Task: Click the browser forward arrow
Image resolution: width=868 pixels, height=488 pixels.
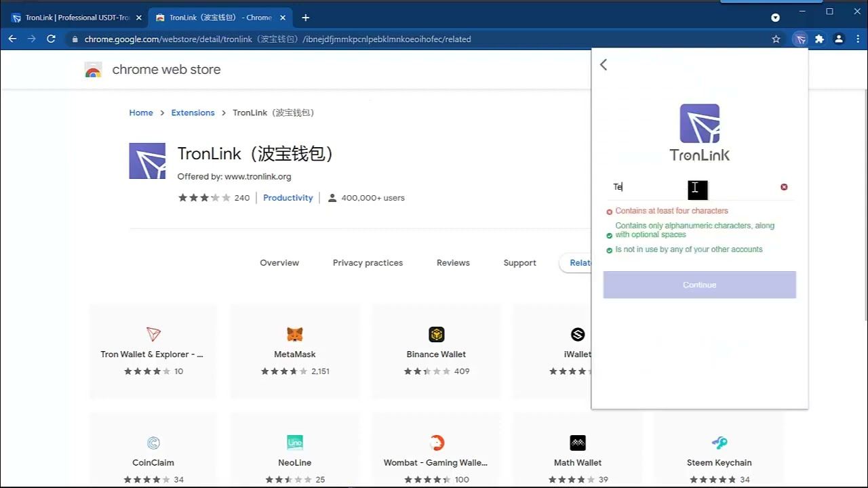Action: point(31,39)
